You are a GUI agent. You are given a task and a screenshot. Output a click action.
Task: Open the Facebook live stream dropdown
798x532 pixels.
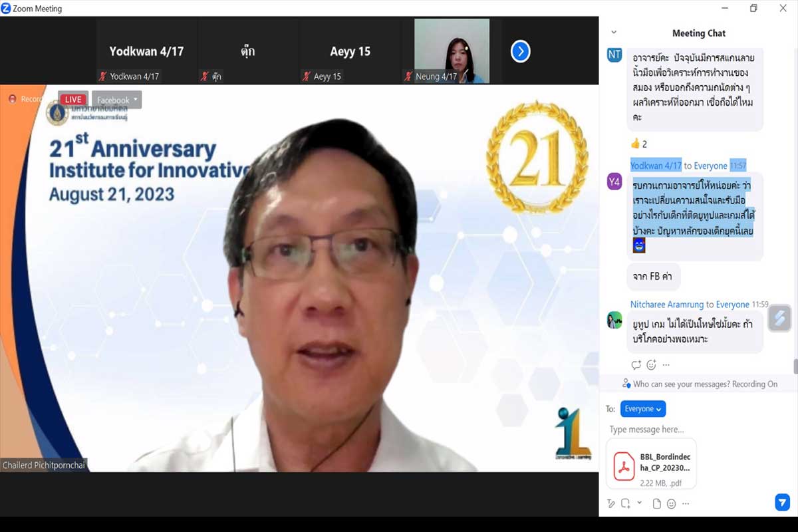(x=117, y=100)
